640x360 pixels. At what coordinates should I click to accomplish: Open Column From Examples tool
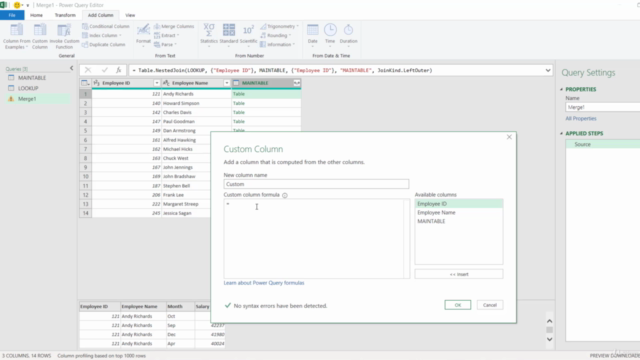tap(16, 36)
